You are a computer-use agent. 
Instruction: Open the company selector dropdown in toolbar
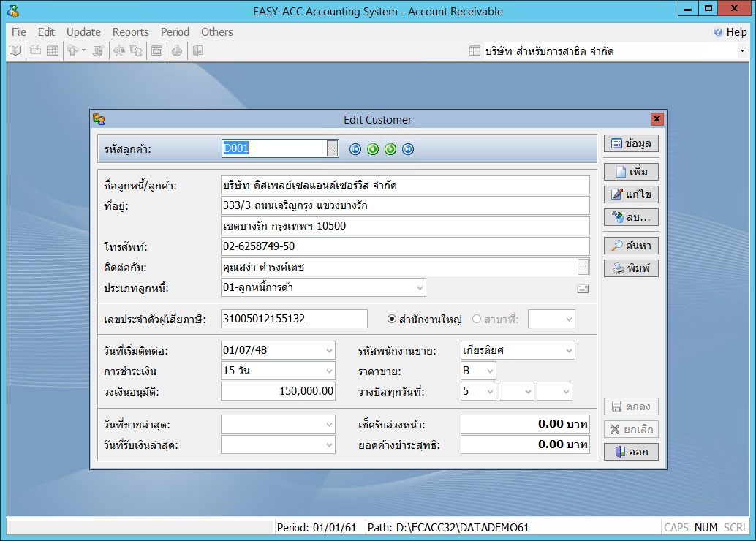click(x=742, y=51)
